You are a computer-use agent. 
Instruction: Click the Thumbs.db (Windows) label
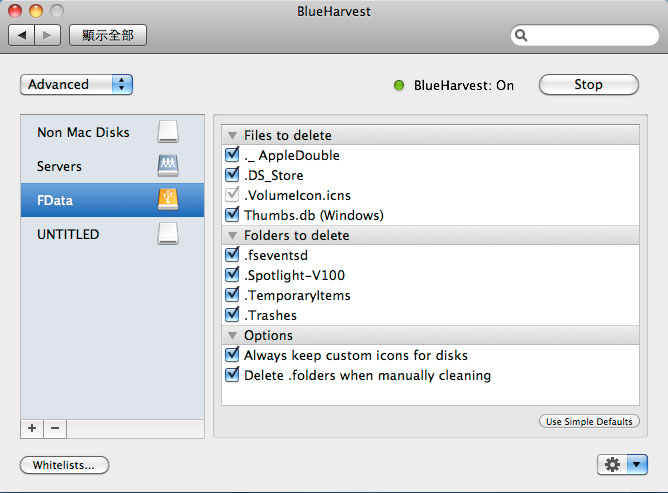314,215
